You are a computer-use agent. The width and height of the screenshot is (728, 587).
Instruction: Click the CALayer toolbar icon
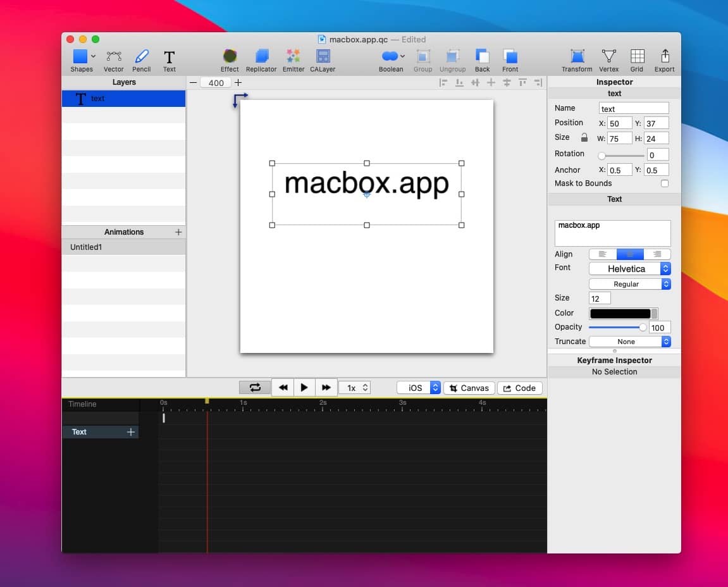point(323,58)
